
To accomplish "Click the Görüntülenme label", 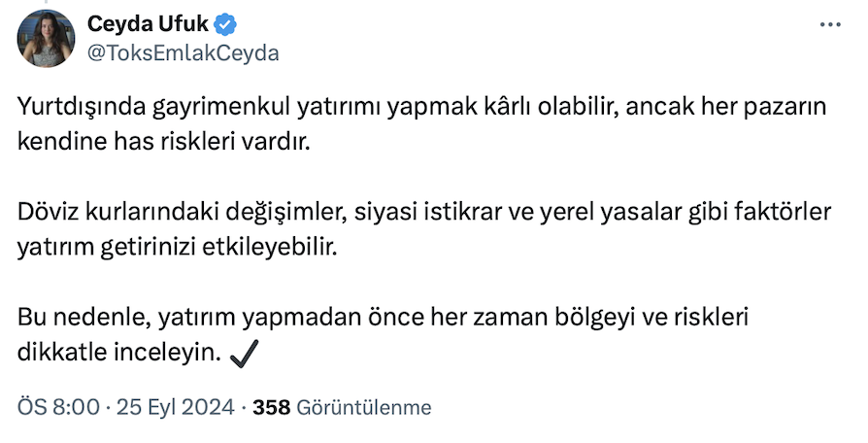I will (x=363, y=408).
